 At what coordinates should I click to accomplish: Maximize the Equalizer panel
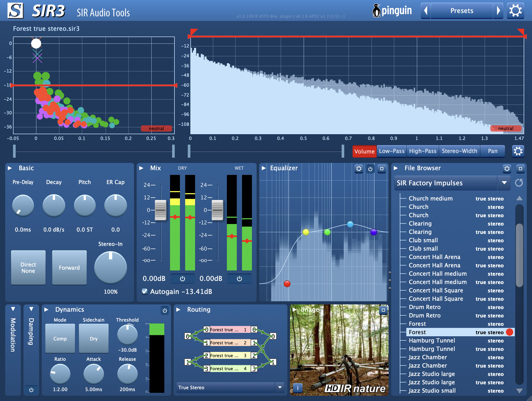point(382,169)
